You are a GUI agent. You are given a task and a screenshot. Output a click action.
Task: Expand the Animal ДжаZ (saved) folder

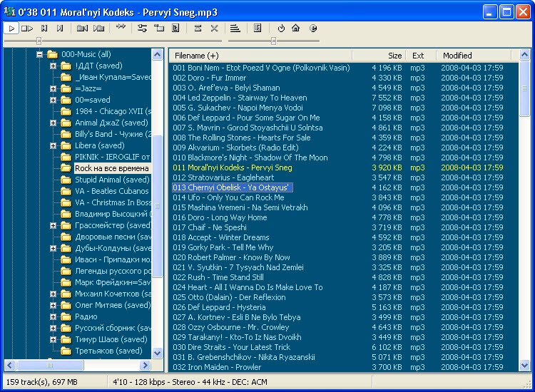[53, 123]
